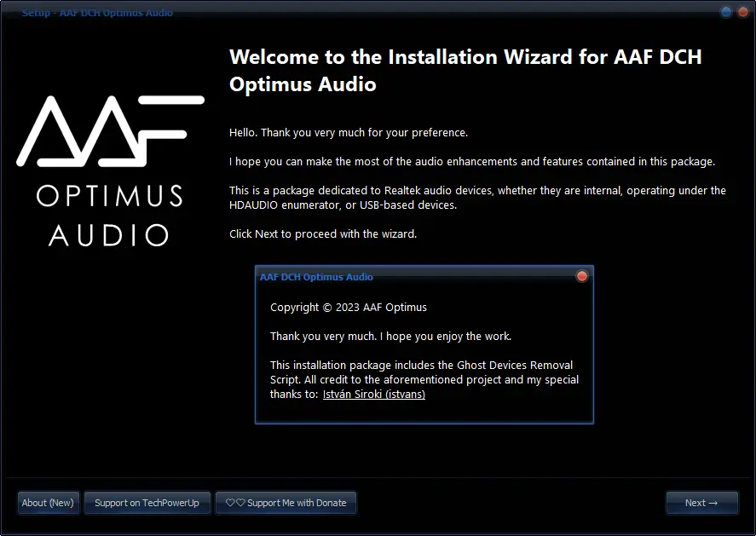Click the popup title 'AAF DCH Optimus Audio'
The image size is (756, 536).
pyautogui.click(x=316, y=277)
